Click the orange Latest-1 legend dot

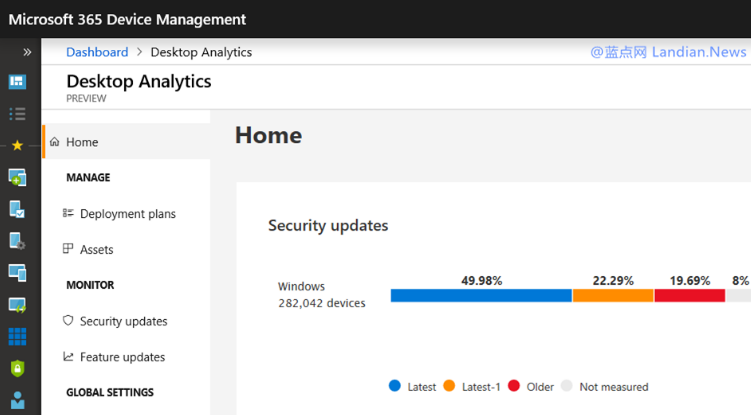pyautogui.click(x=449, y=386)
